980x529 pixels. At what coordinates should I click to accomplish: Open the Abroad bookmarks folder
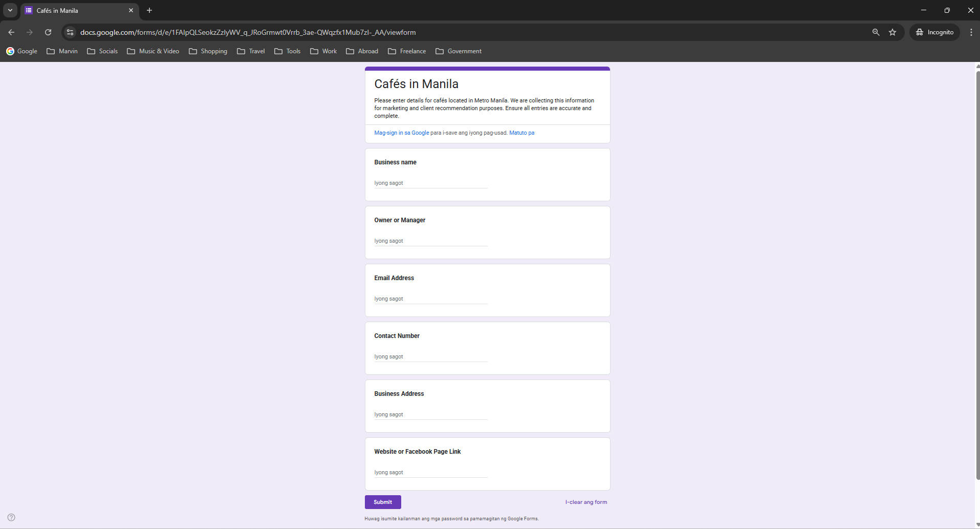(362, 51)
